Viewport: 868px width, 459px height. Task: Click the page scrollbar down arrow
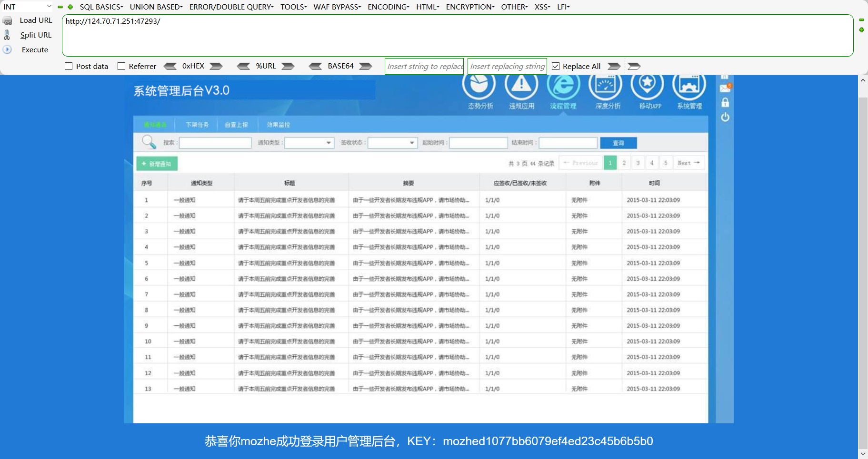click(x=863, y=454)
